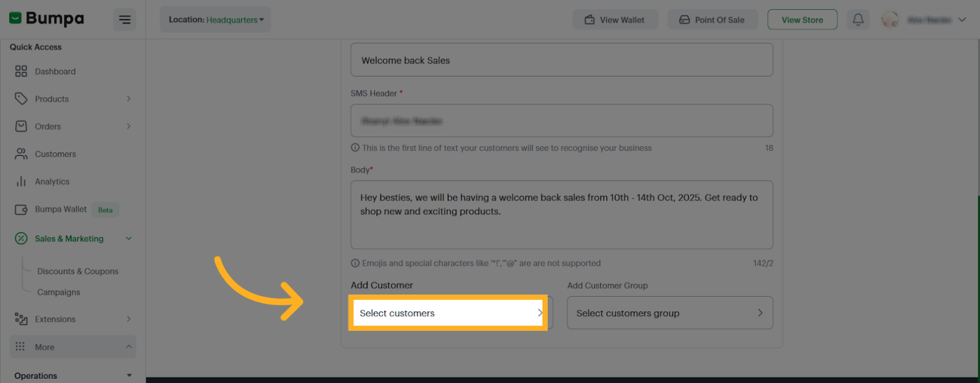Open the notifications bell
Viewport: 980px width, 383px height.
[858, 19]
